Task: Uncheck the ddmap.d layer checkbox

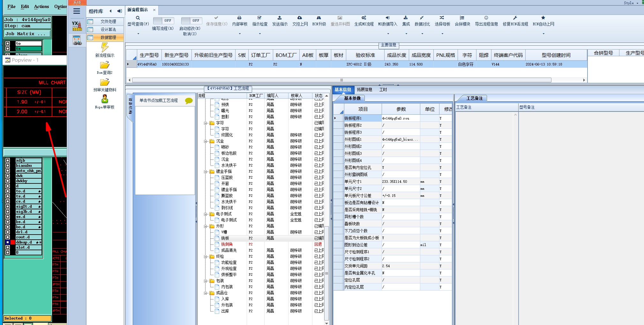Action: pos(8,242)
